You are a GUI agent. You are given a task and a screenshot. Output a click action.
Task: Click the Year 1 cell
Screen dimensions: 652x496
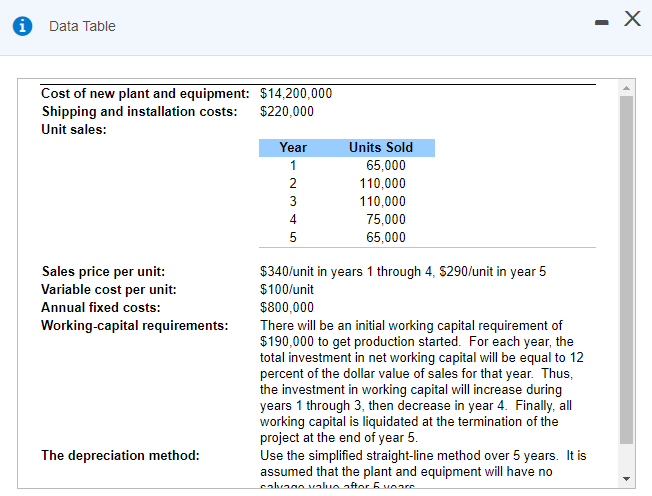293,165
